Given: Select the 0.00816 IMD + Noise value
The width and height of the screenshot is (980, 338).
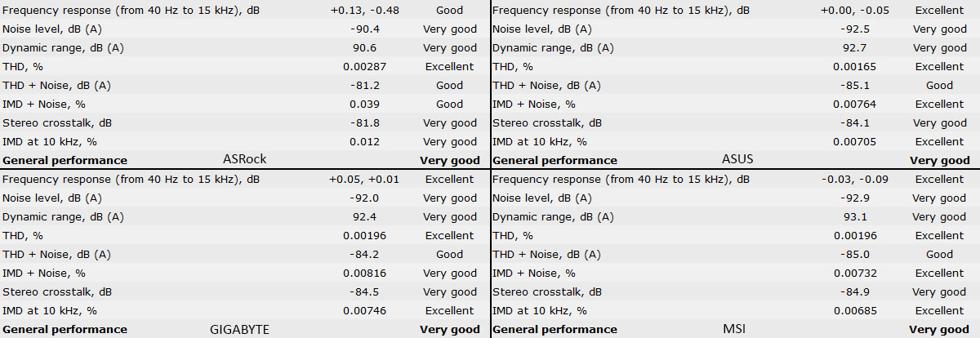Looking at the screenshot, I should click(x=364, y=274).
